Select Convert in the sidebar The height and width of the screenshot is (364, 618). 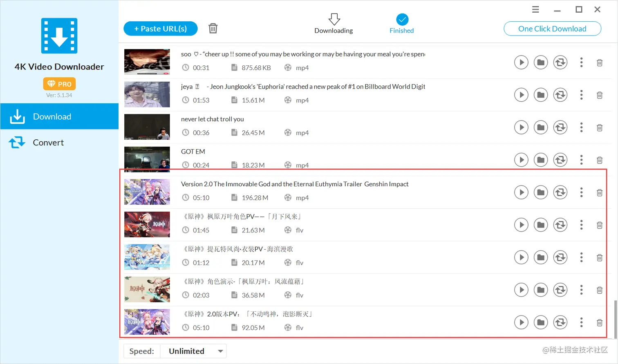coord(59,143)
